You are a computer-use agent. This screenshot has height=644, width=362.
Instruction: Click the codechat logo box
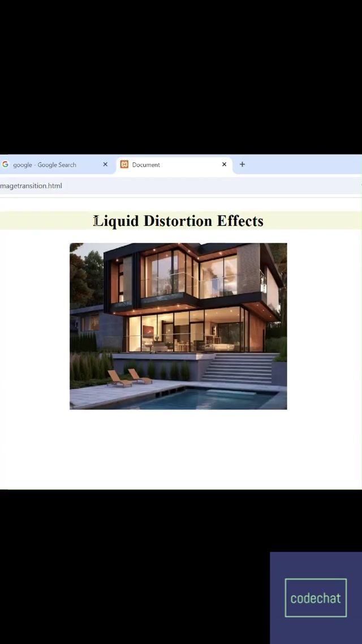point(316,598)
